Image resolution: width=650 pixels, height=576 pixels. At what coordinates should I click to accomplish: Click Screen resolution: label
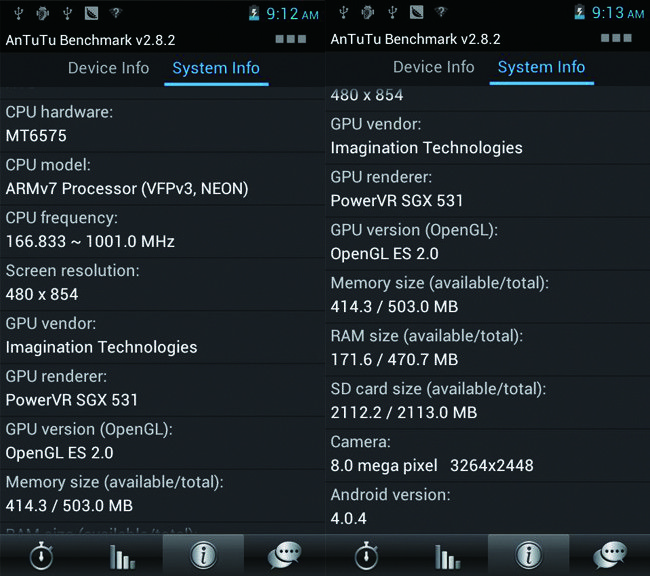[73, 271]
